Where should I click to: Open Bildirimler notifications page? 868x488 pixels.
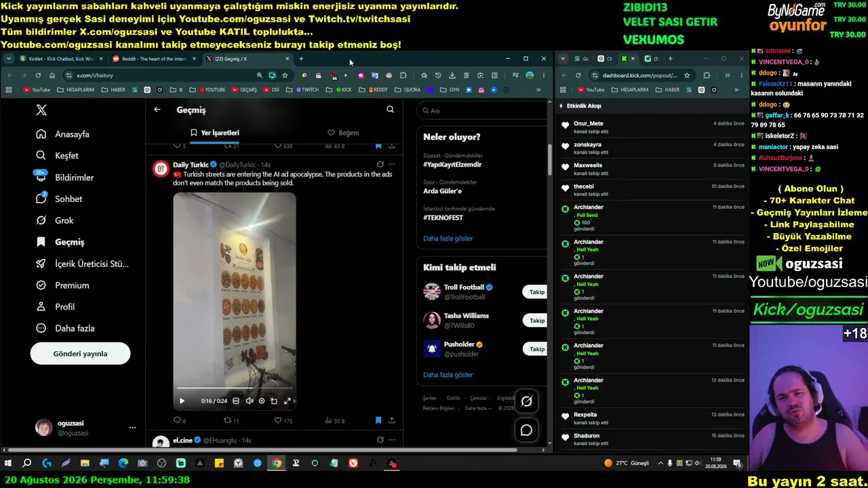click(x=65, y=178)
